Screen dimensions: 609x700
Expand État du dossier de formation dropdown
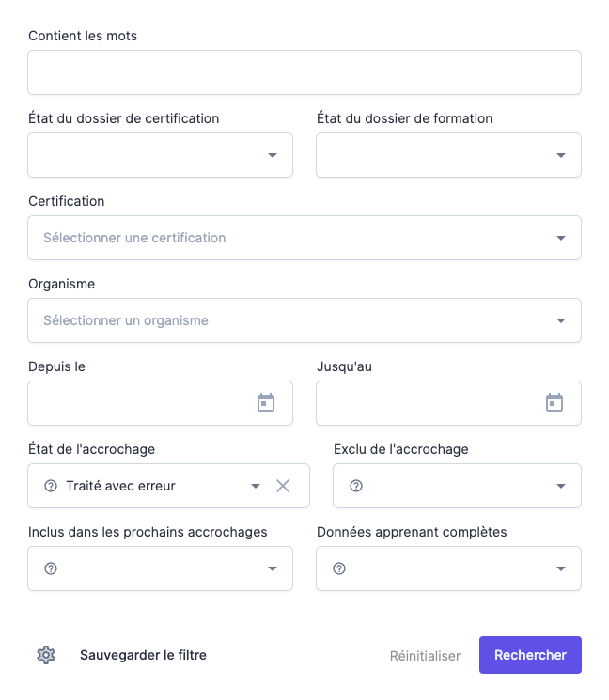[561, 155]
